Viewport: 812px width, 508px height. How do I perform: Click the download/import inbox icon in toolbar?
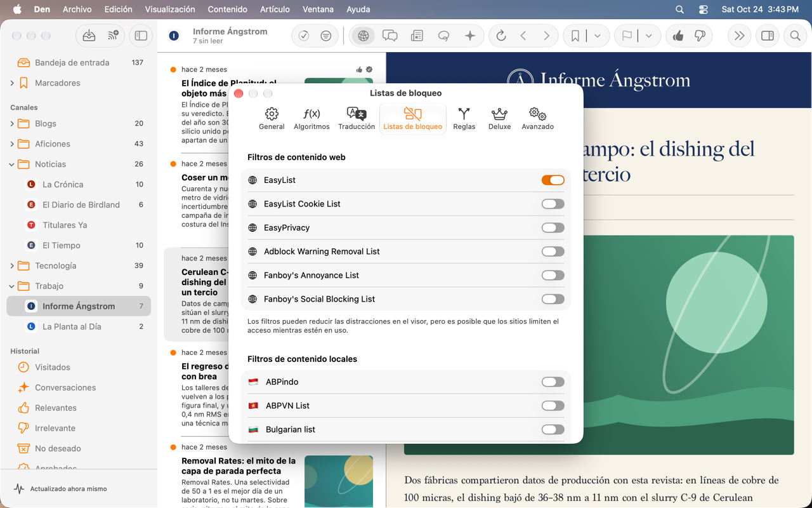click(89, 36)
